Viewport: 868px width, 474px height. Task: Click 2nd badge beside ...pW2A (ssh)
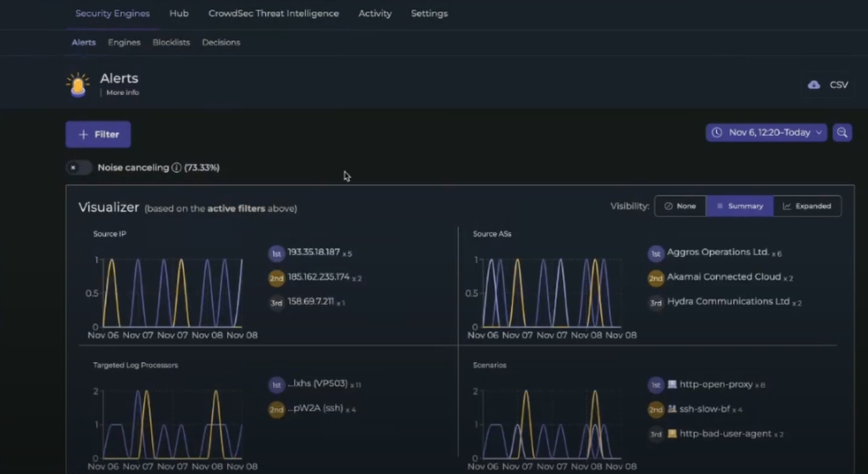tap(276, 410)
